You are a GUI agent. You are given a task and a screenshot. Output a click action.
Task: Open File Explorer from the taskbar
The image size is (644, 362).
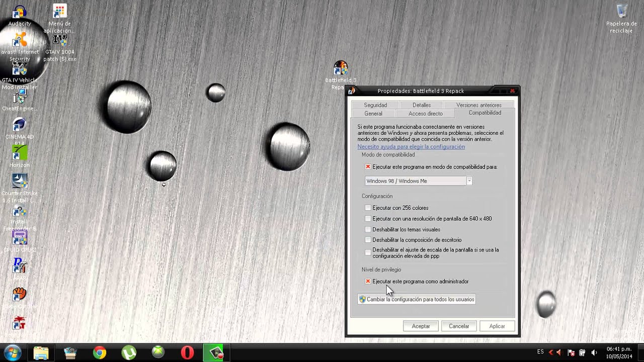(x=41, y=353)
